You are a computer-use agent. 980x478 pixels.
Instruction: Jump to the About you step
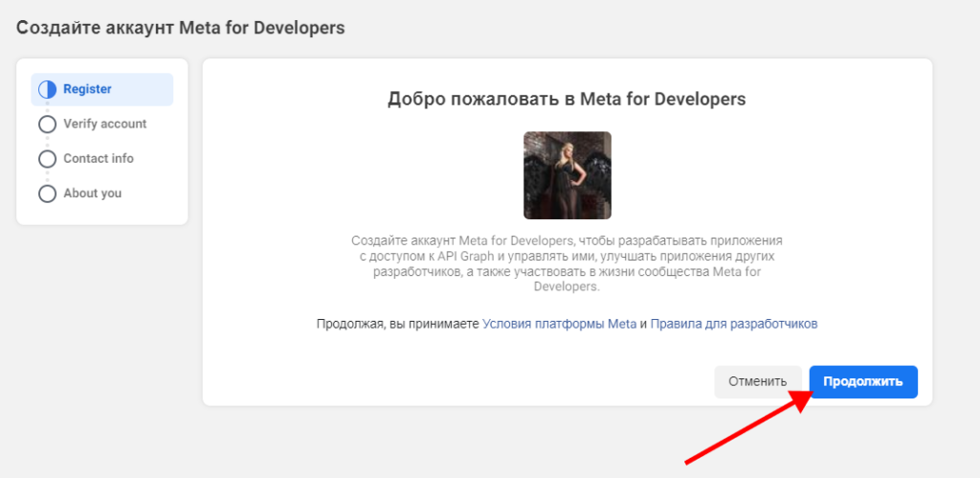[92, 193]
